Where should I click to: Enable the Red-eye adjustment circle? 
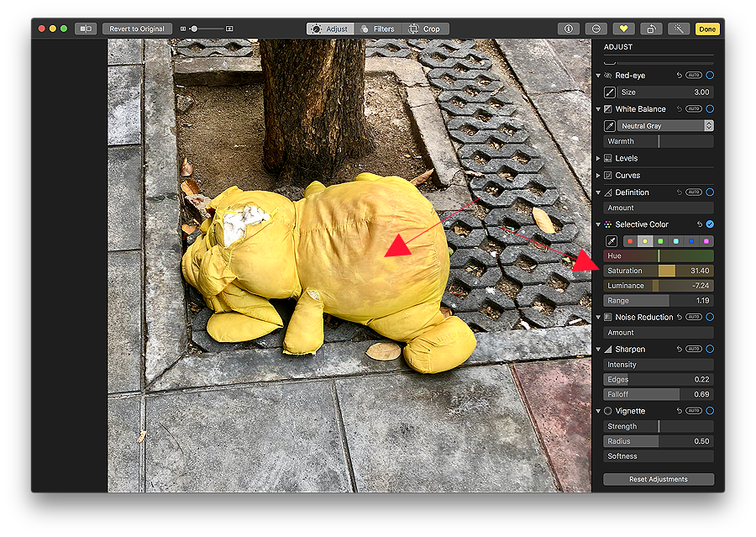(x=710, y=76)
